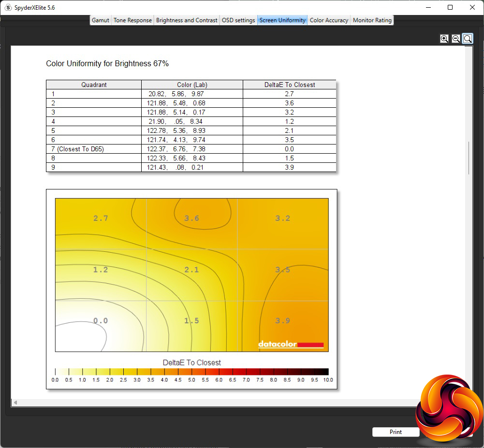Click the 1.2 label on the uniformity map
The height and width of the screenshot is (448, 484).
101,270
